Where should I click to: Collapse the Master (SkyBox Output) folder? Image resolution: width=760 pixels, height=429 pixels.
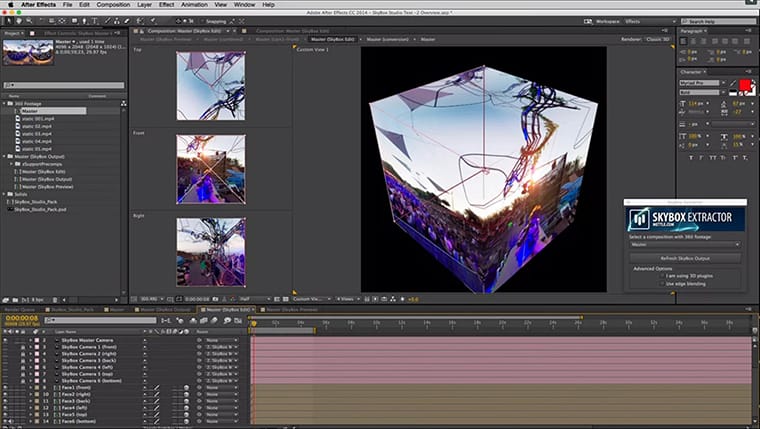click(4, 157)
